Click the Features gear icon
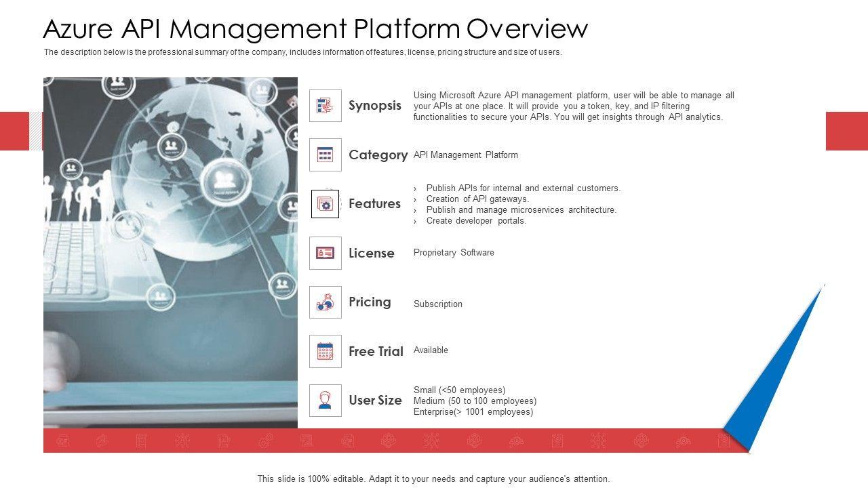The width and height of the screenshot is (868, 488). [x=325, y=204]
